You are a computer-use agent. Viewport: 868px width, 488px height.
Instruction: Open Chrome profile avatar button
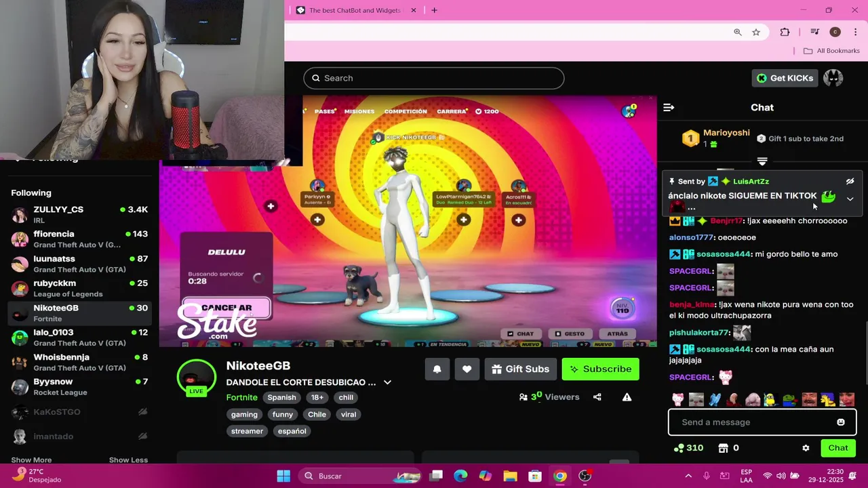click(835, 32)
